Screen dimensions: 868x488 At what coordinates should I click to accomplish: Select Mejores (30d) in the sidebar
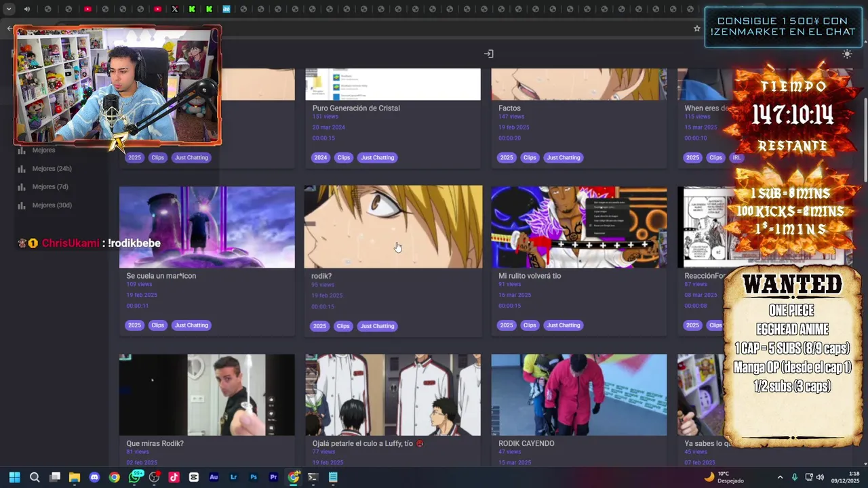(x=52, y=205)
